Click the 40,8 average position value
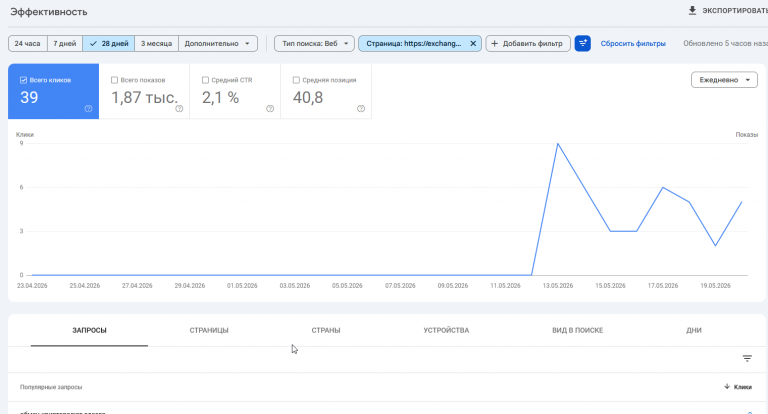The height and width of the screenshot is (414, 768). click(x=308, y=97)
